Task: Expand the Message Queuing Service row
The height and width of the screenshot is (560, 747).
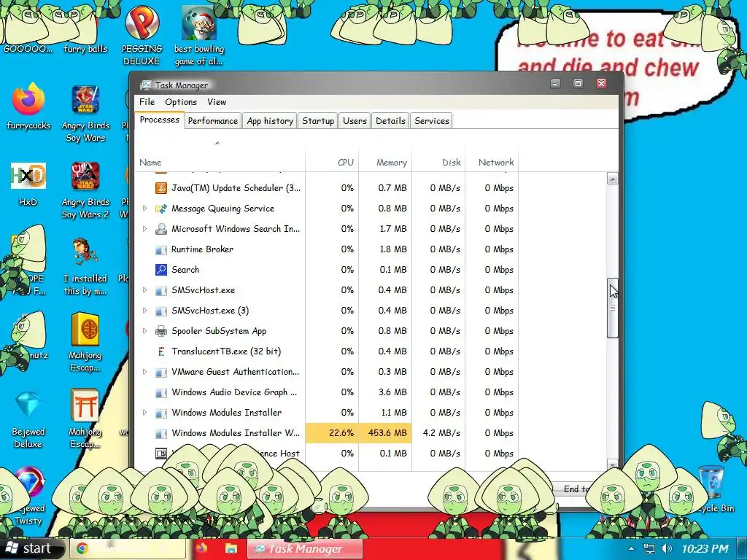Action: pyautogui.click(x=145, y=208)
